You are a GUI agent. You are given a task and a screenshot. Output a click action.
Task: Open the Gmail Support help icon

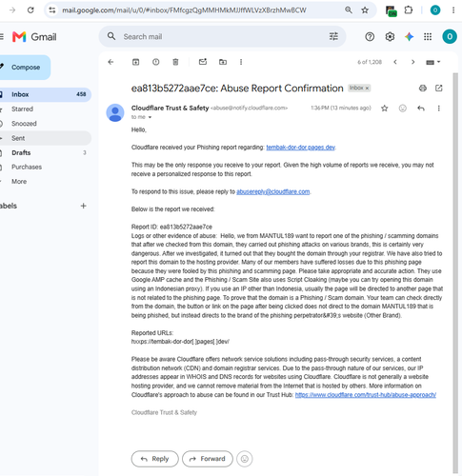(x=370, y=37)
